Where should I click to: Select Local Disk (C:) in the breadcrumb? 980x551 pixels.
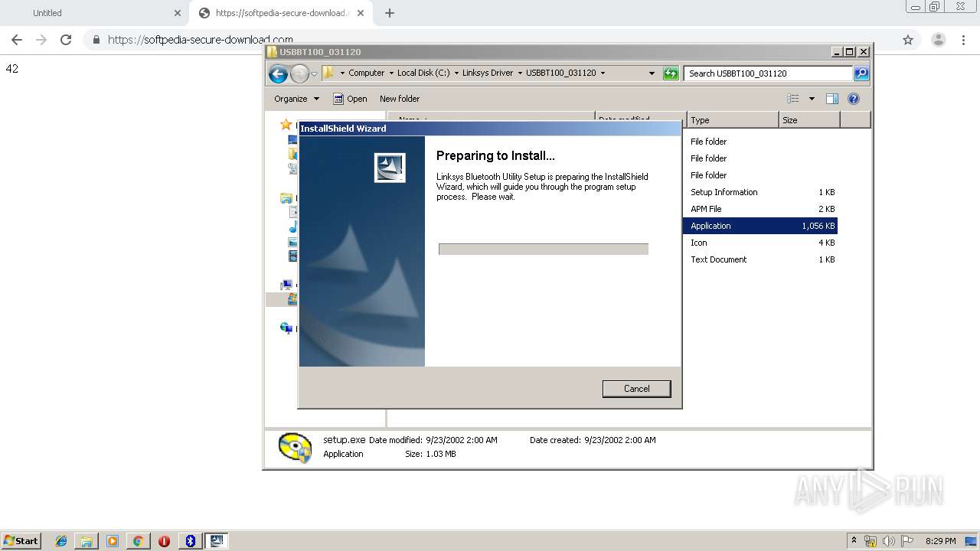click(423, 73)
